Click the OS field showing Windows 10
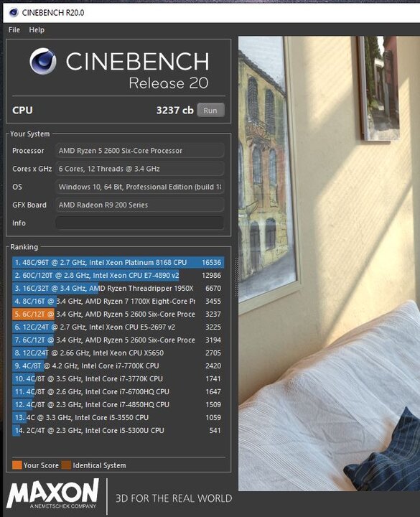The image size is (420, 517). coord(140,187)
